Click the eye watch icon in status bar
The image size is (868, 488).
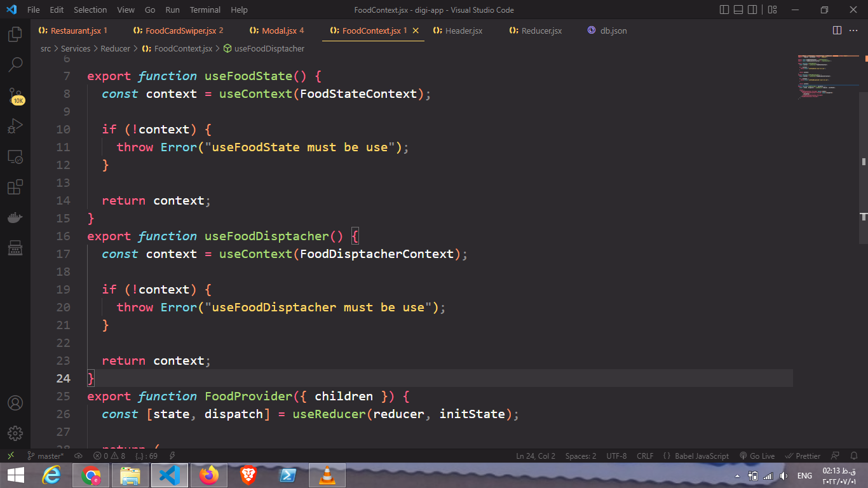[78, 456]
